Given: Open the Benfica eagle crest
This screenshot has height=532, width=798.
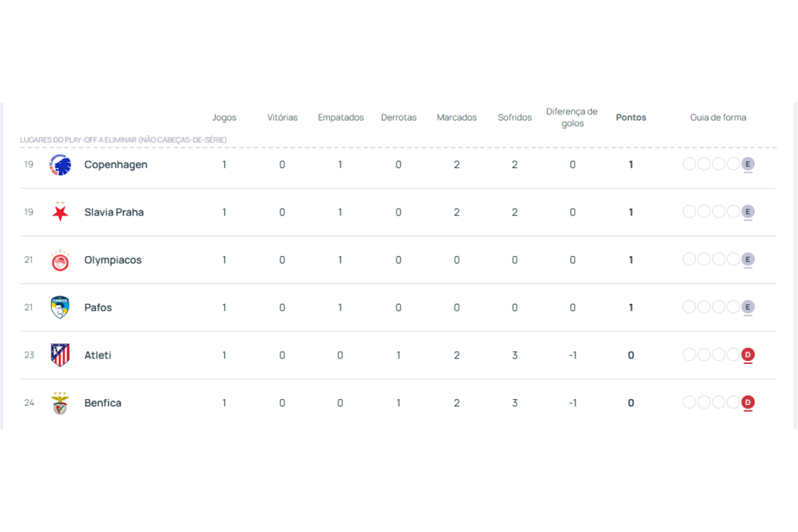Looking at the screenshot, I should 61,402.
